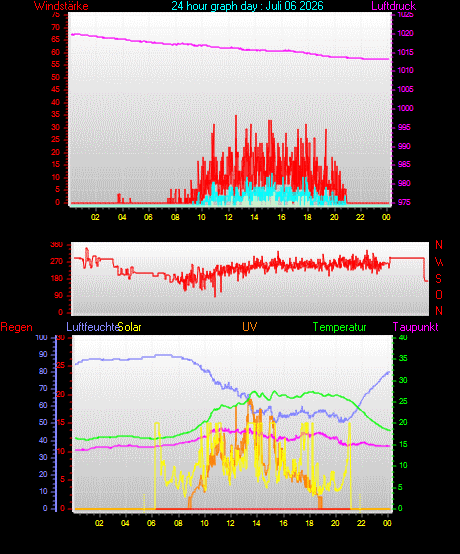The height and width of the screenshot is (554, 460).
Task: Click the '24 hour graph day : Juli 06 2026' title
Action: tap(247, 6)
